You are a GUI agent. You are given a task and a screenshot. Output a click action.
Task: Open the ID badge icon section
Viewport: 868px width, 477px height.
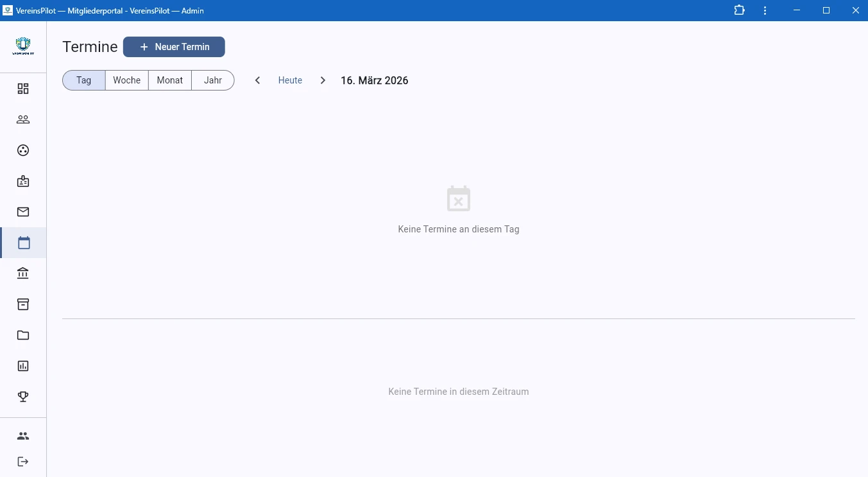tap(23, 181)
